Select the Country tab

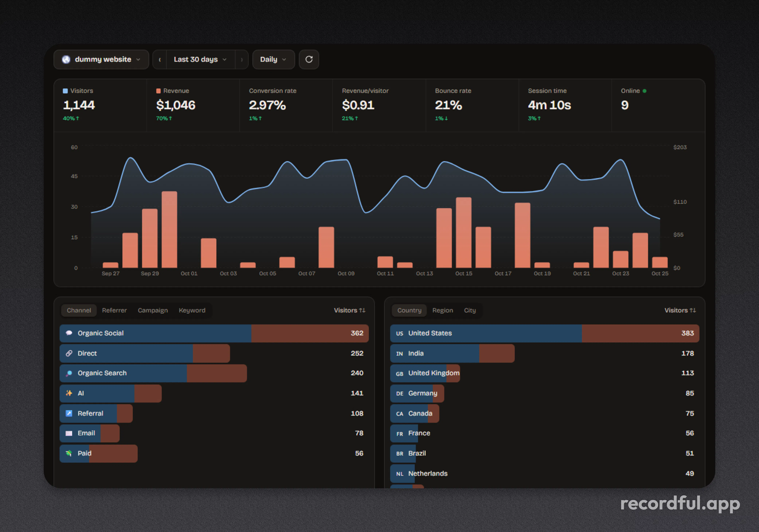pyautogui.click(x=409, y=310)
